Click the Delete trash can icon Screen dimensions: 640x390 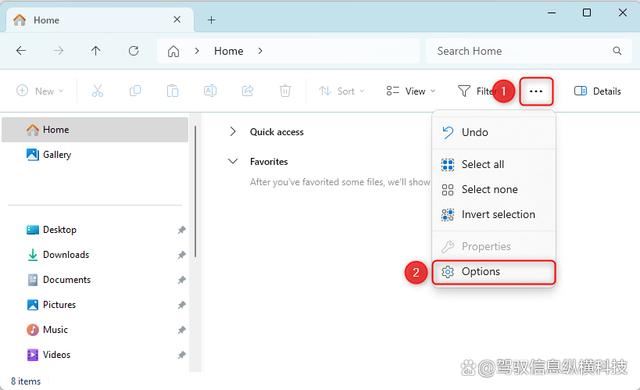click(285, 91)
